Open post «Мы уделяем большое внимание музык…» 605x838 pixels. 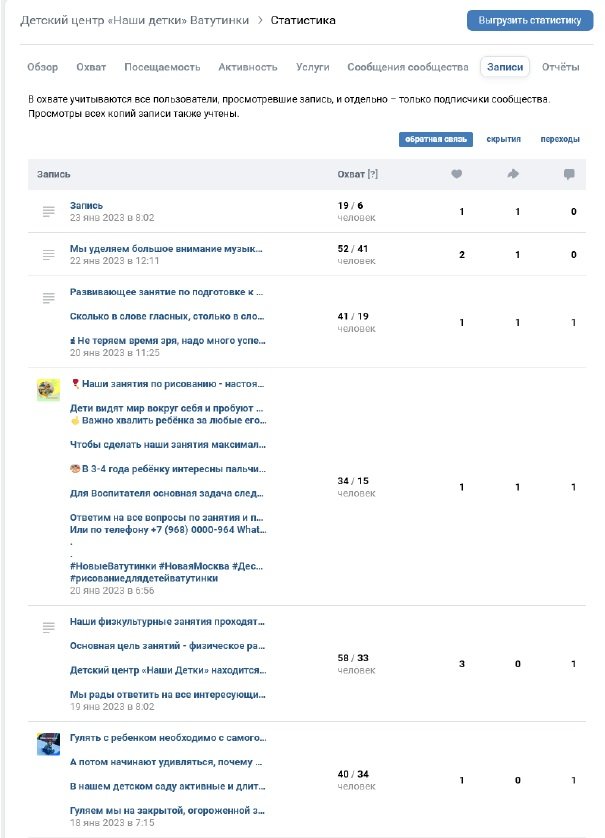point(166,248)
